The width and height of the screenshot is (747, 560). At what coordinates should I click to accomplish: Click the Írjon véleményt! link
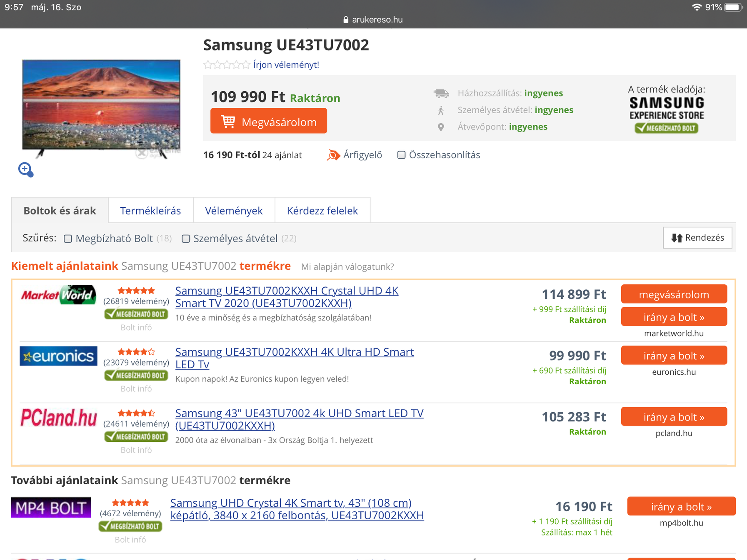click(x=286, y=65)
